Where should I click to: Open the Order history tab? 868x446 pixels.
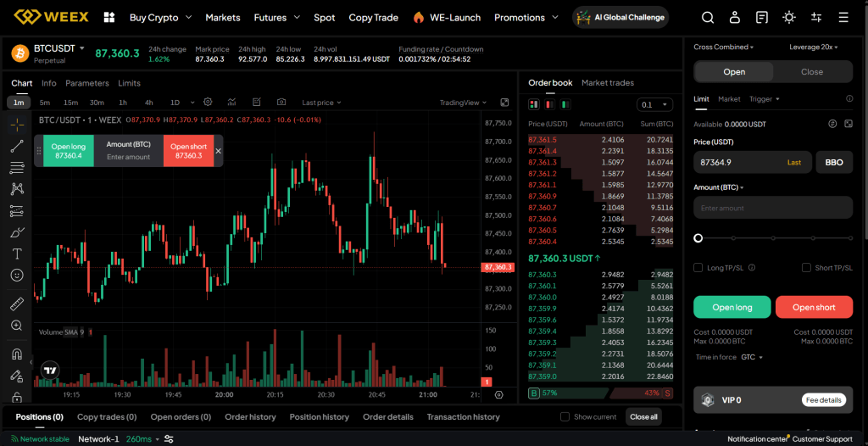(x=250, y=416)
